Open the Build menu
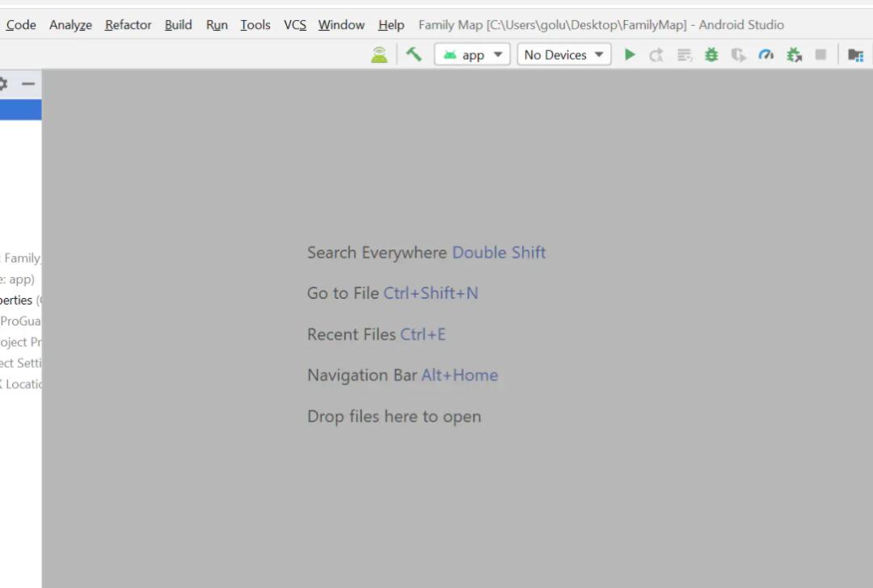This screenshot has width=873, height=588. (178, 25)
